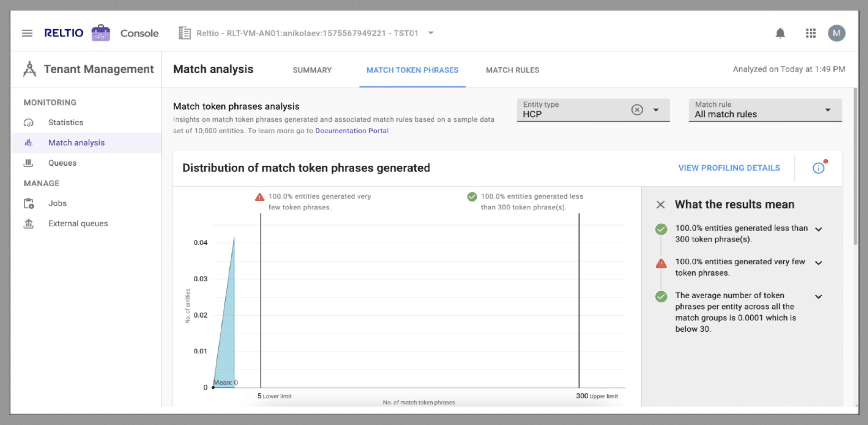Open the user avatar M menu

click(836, 33)
